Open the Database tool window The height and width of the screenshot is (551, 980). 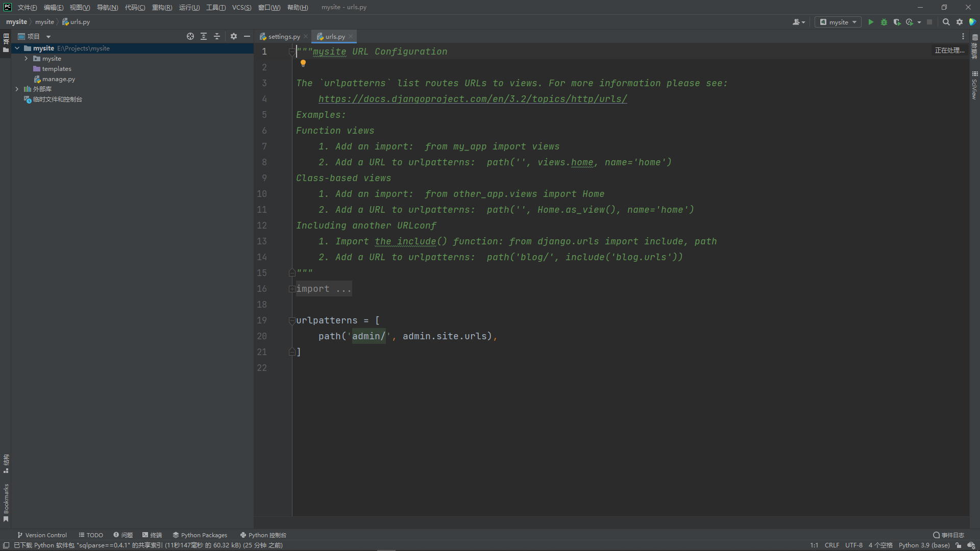click(974, 47)
